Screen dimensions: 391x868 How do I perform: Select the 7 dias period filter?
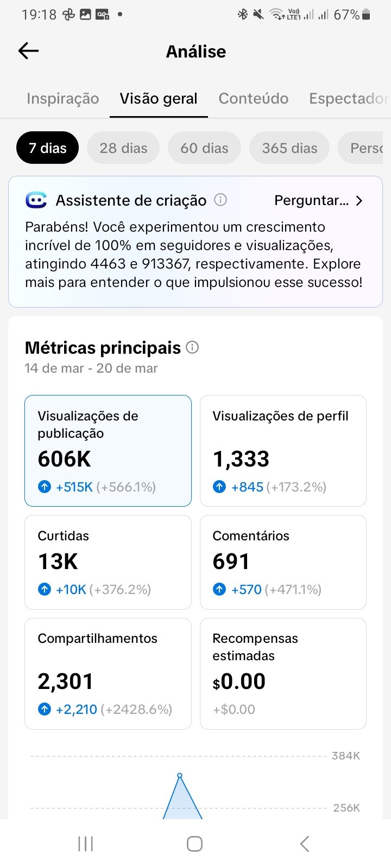[x=48, y=148]
